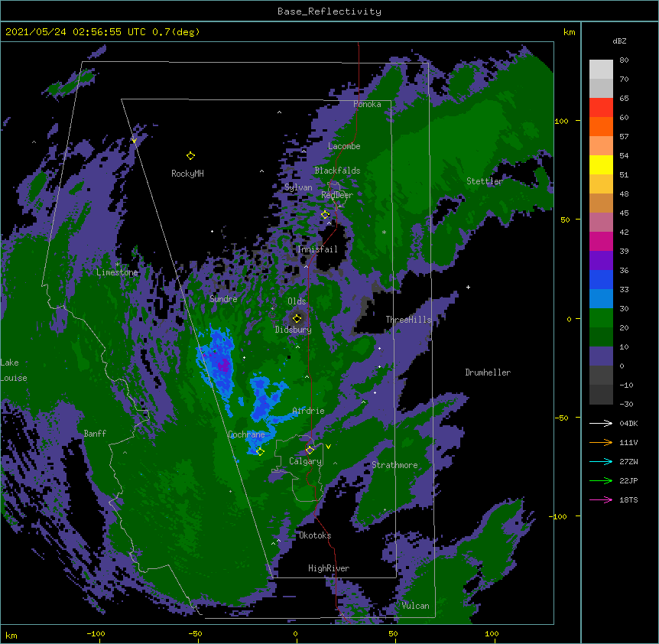
Task: Click the Sylvan map label
Action: (x=298, y=187)
